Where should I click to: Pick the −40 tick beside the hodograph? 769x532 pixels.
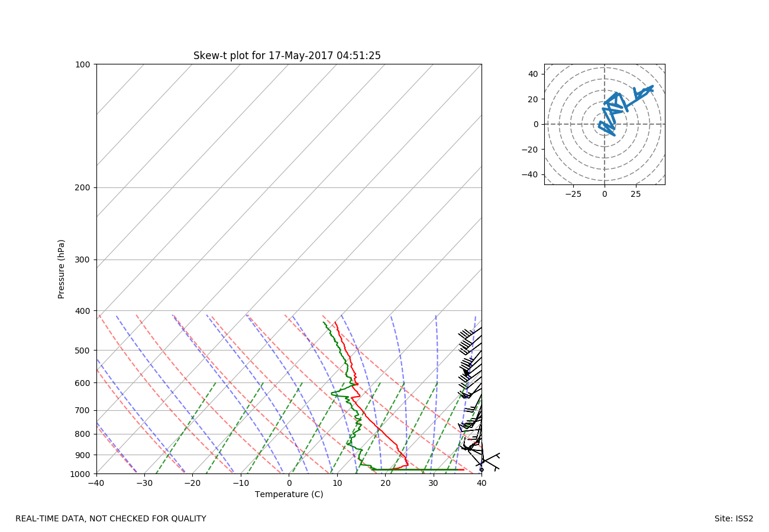click(x=531, y=174)
